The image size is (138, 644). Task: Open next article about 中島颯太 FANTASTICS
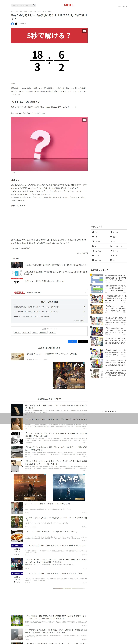(x=49, y=265)
